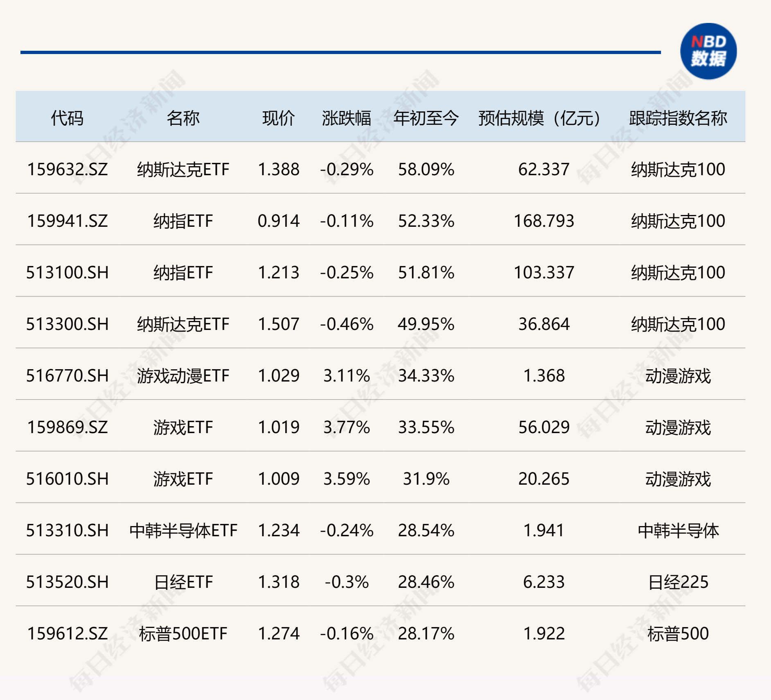Click price 1.274

coord(279,634)
